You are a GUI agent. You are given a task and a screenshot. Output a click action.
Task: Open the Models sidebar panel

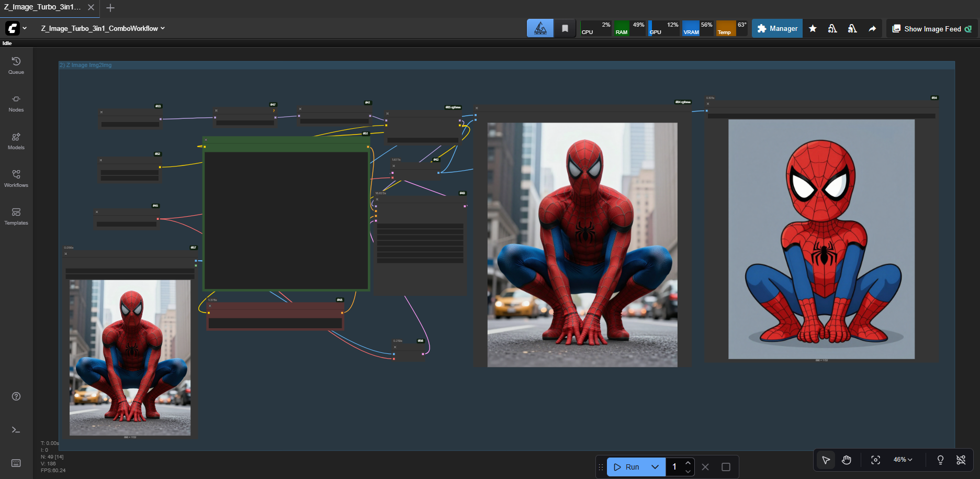click(16, 141)
